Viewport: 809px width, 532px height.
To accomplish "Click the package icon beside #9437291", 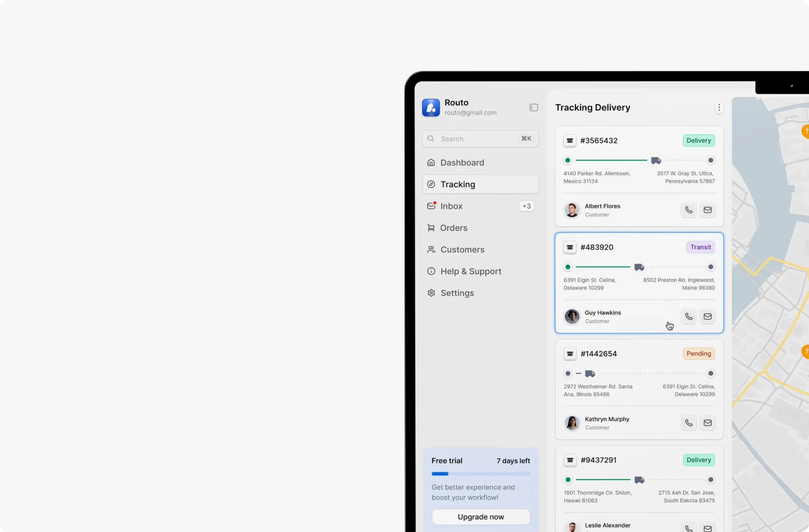I will click(x=570, y=460).
